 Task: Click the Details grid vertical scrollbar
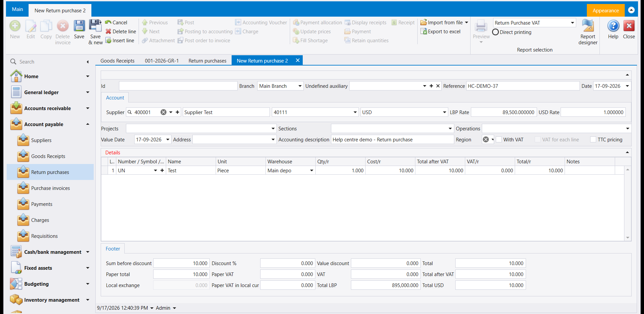(628, 204)
